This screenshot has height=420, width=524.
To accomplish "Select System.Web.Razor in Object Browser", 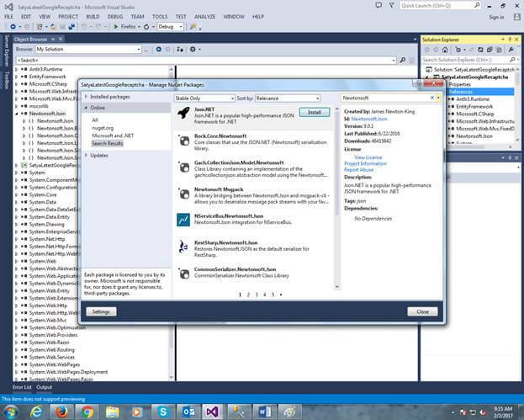I will 49,343.
